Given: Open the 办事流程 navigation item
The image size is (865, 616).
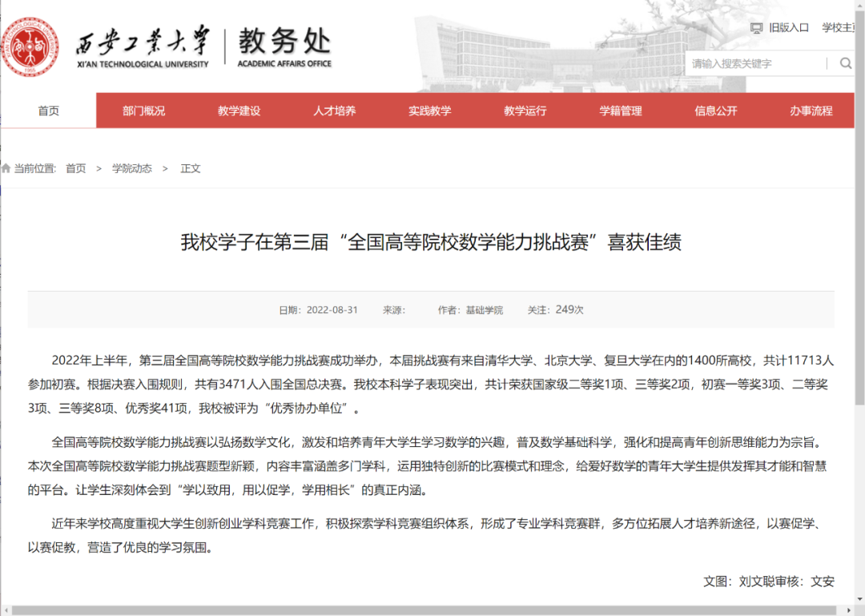Looking at the screenshot, I should coord(811,111).
